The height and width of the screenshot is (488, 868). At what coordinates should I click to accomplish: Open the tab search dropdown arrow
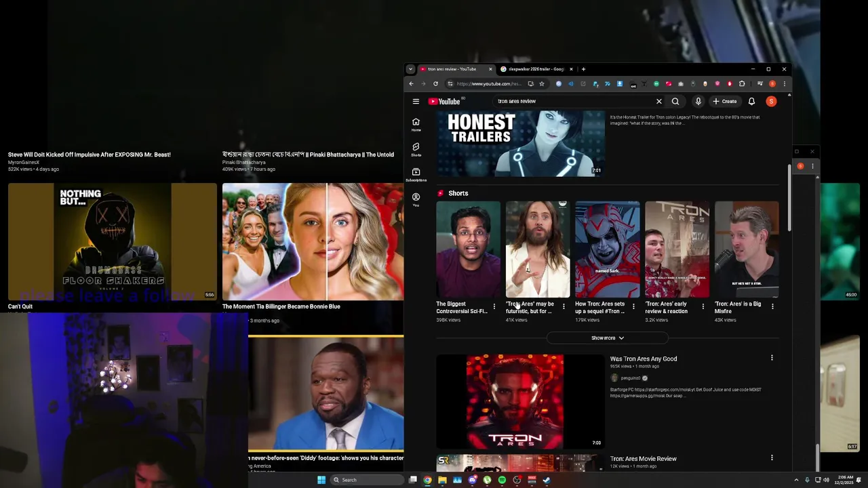[410, 69]
